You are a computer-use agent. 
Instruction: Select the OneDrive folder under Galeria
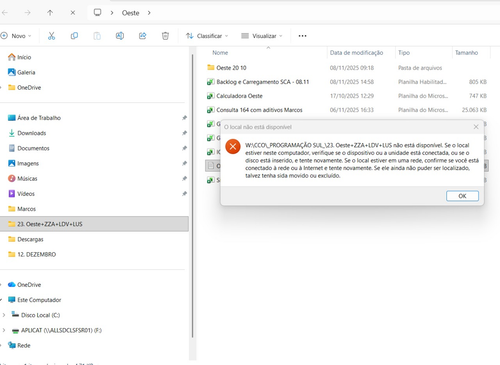tap(25, 87)
